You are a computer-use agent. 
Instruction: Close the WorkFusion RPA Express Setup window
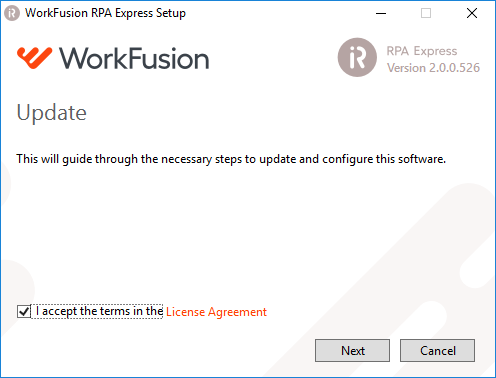point(472,13)
